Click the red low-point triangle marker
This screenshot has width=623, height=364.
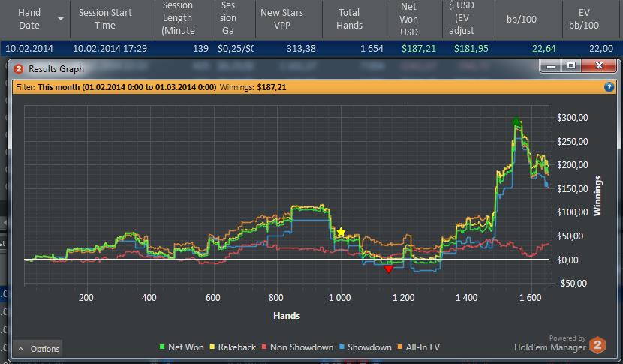point(389,269)
